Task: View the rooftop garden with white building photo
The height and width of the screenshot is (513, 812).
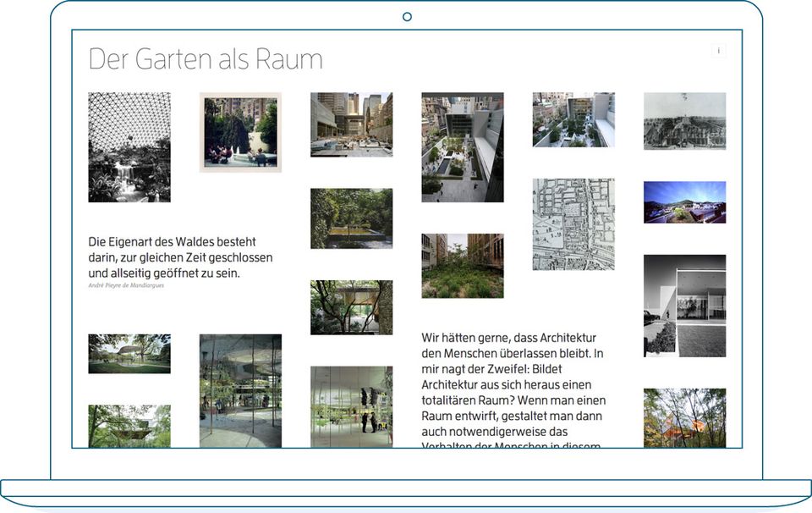Action: pyautogui.click(x=573, y=119)
